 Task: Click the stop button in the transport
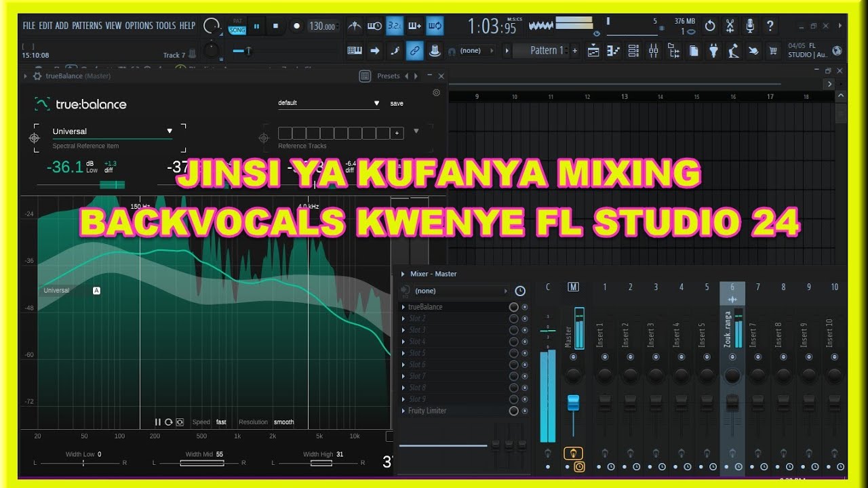(x=275, y=26)
